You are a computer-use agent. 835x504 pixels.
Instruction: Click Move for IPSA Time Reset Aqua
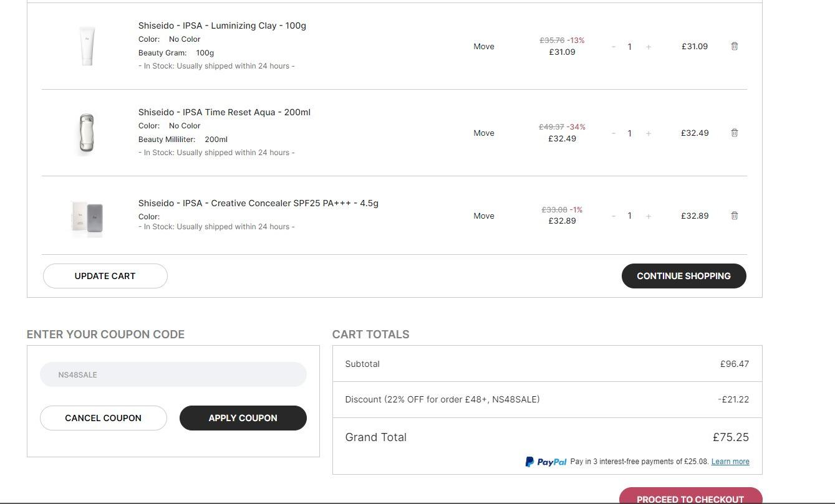pyautogui.click(x=483, y=133)
